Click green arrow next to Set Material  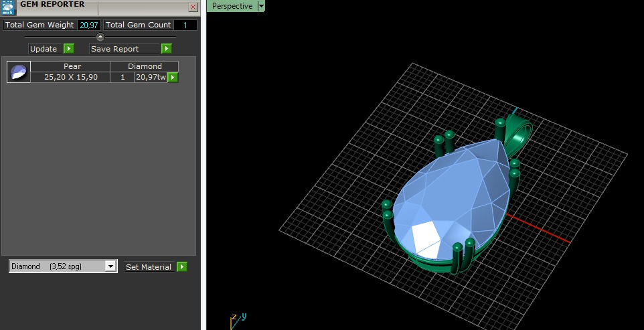point(182,267)
